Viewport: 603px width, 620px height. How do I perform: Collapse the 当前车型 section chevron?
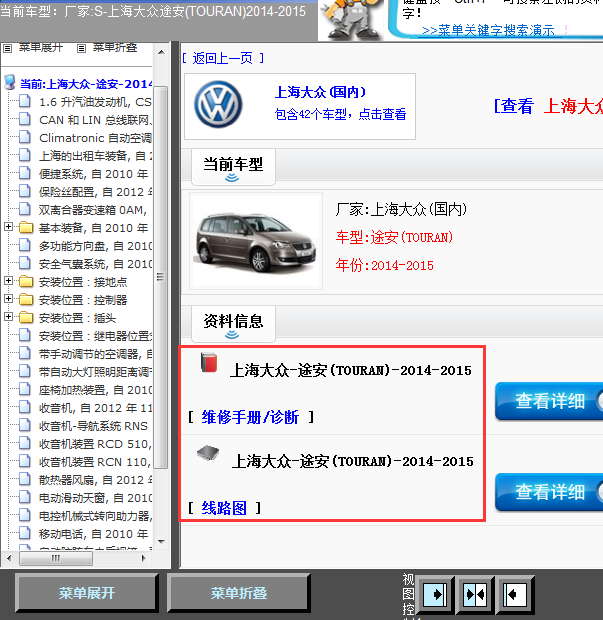(232, 178)
